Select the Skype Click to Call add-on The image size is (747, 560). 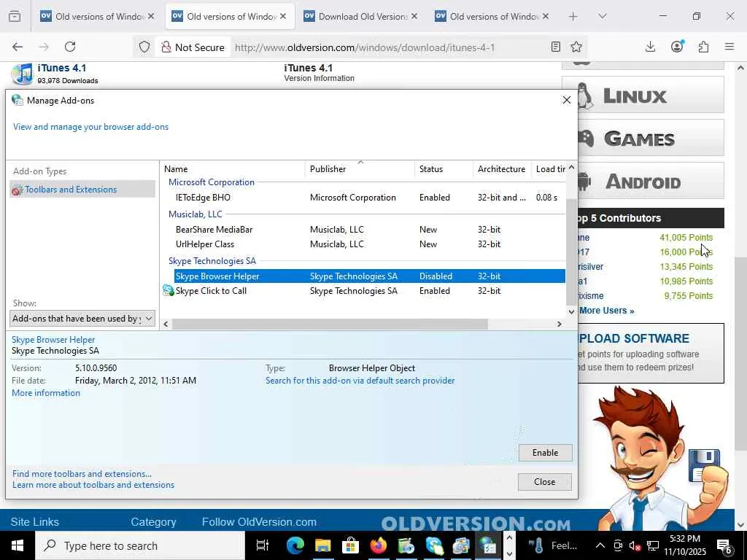pyautogui.click(x=364, y=291)
